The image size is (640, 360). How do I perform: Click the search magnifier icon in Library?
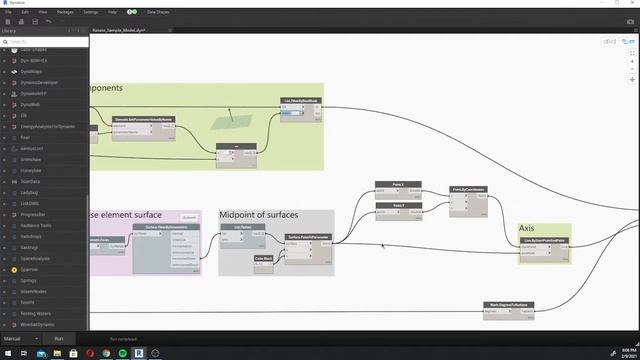tap(5, 42)
